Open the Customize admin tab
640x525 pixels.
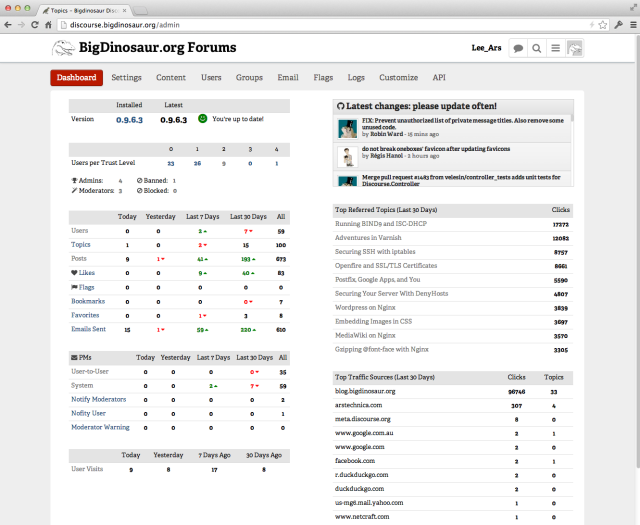399,78
